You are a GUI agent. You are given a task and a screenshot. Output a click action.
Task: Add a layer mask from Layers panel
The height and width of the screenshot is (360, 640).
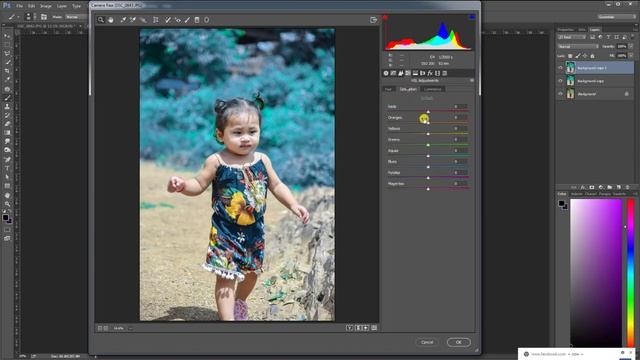pyautogui.click(x=592, y=187)
